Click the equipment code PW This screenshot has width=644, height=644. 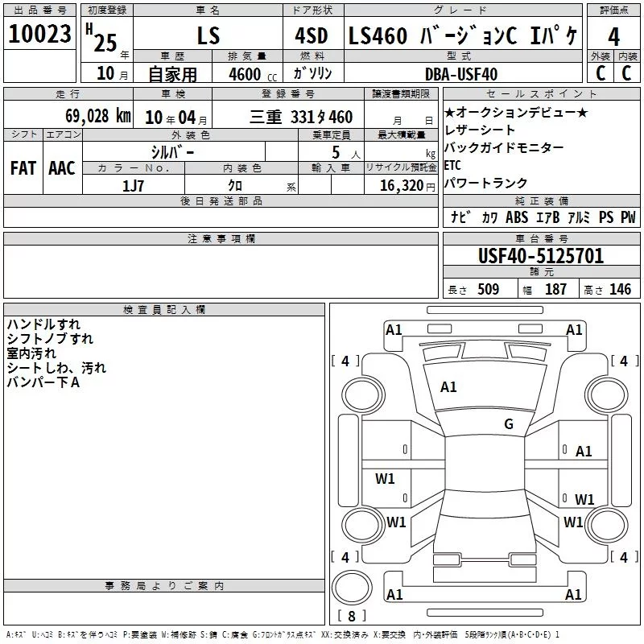(628, 217)
